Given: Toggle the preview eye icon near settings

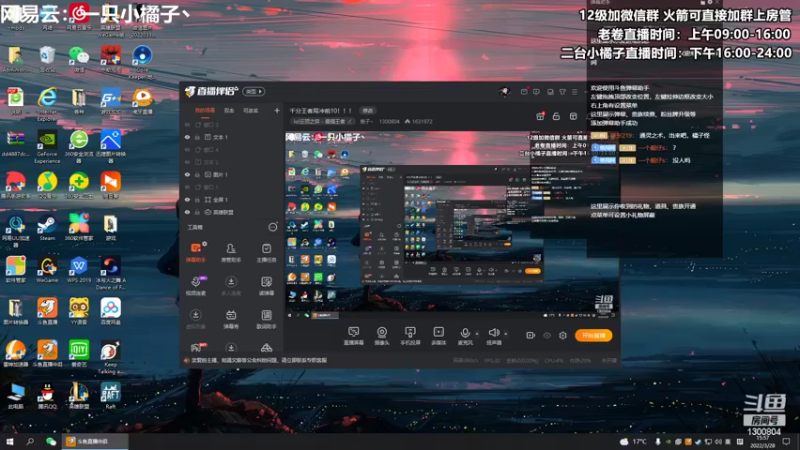Looking at the screenshot, I should point(547,335).
